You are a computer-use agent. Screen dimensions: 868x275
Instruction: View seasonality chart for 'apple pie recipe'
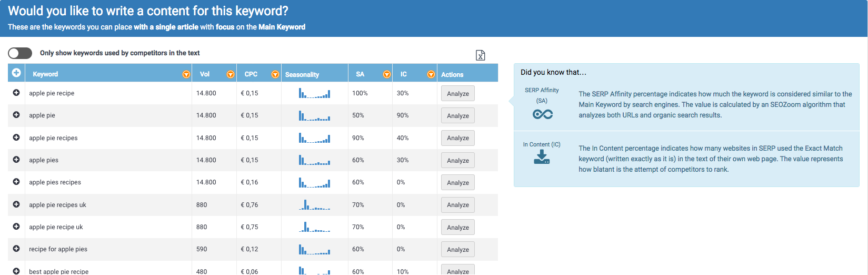click(315, 93)
